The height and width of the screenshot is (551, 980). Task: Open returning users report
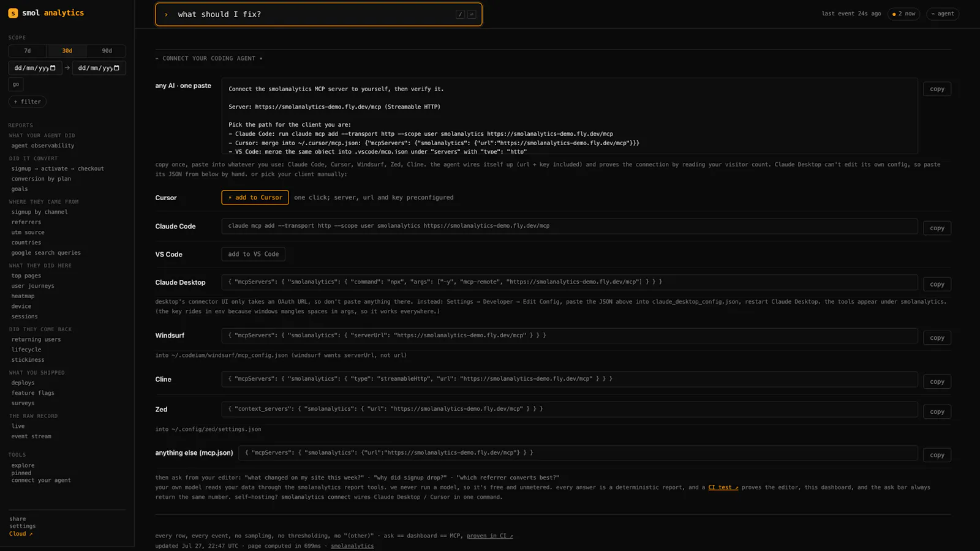[x=36, y=339]
